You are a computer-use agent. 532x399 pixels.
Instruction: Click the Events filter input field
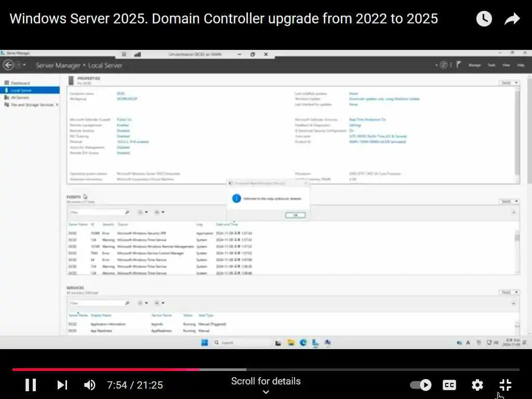click(x=96, y=212)
